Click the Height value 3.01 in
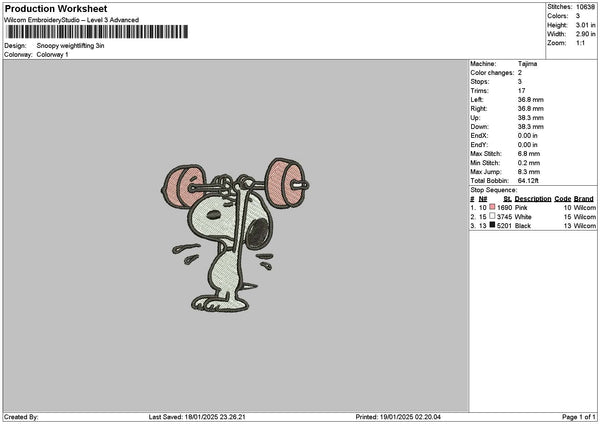Viewport: 600px width, 424px height. tap(585, 25)
